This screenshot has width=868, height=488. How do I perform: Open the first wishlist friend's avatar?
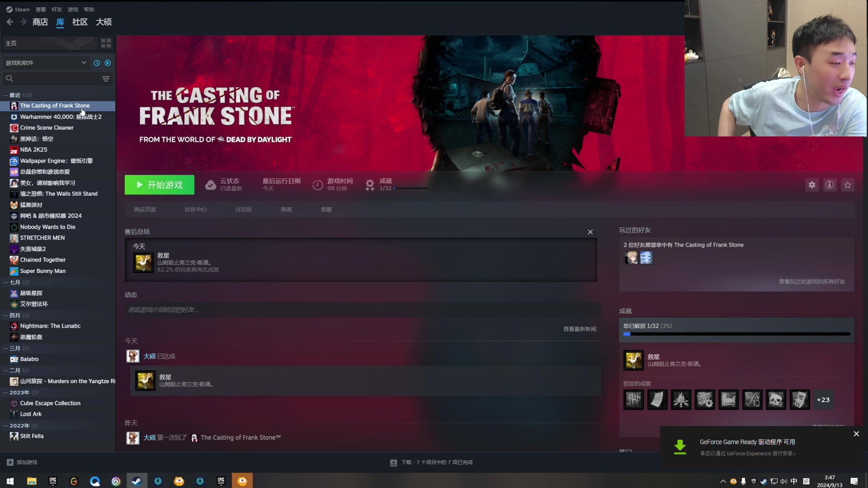pos(631,258)
